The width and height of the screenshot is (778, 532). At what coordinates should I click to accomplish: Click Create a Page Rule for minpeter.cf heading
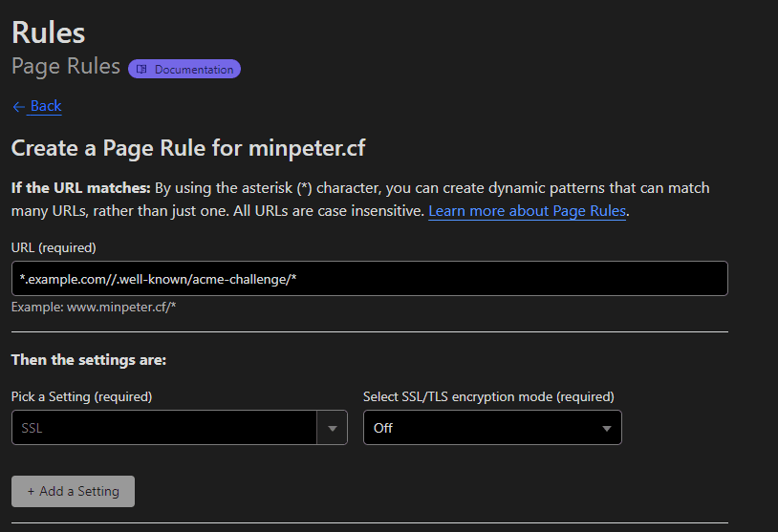coord(188,148)
